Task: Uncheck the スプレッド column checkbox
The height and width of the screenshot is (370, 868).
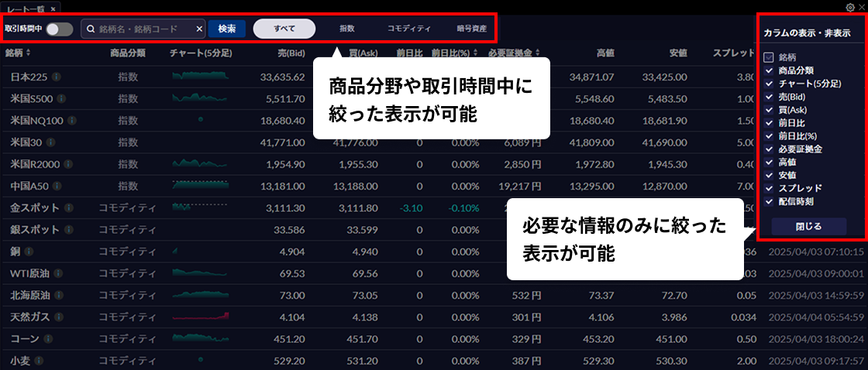Action: [x=769, y=188]
